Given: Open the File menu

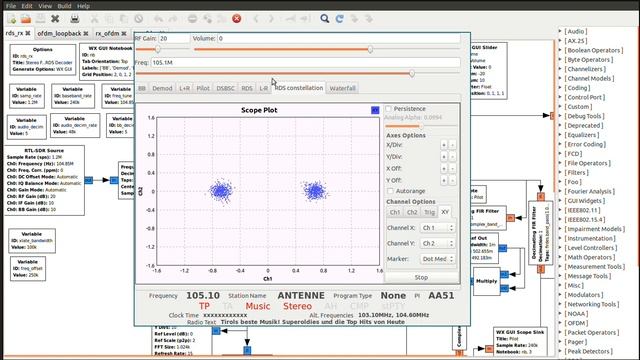Looking at the screenshot, I should [x=11, y=6].
